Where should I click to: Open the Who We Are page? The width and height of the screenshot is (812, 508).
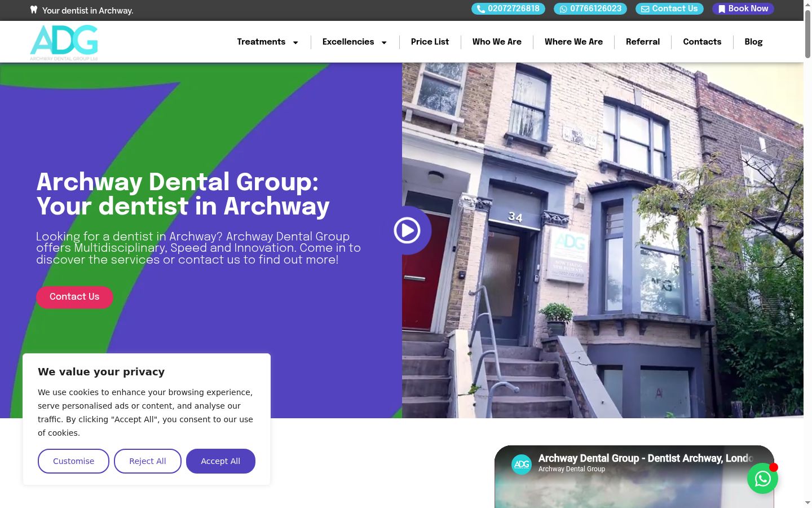(497, 42)
